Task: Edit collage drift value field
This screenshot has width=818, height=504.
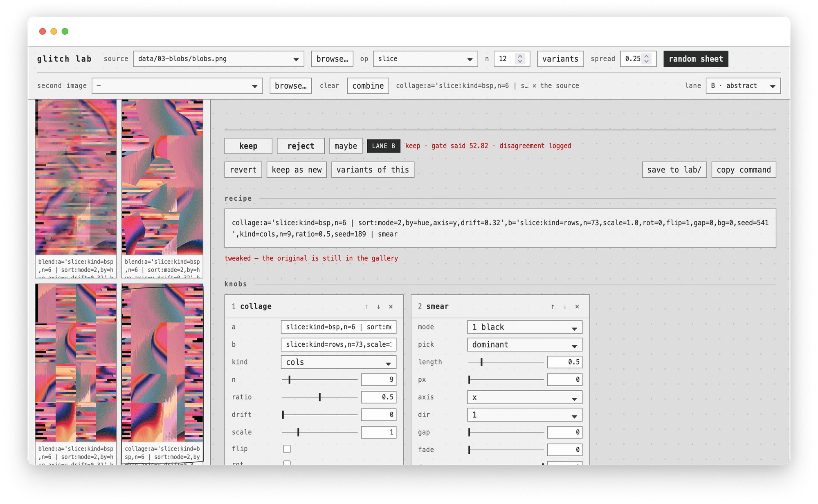Action: [x=379, y=415]
